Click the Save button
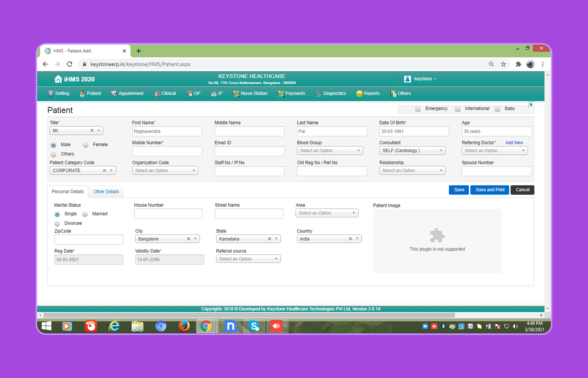Image resolution: width=588 pixels, height=378 pixels. [x=459, y=190]
